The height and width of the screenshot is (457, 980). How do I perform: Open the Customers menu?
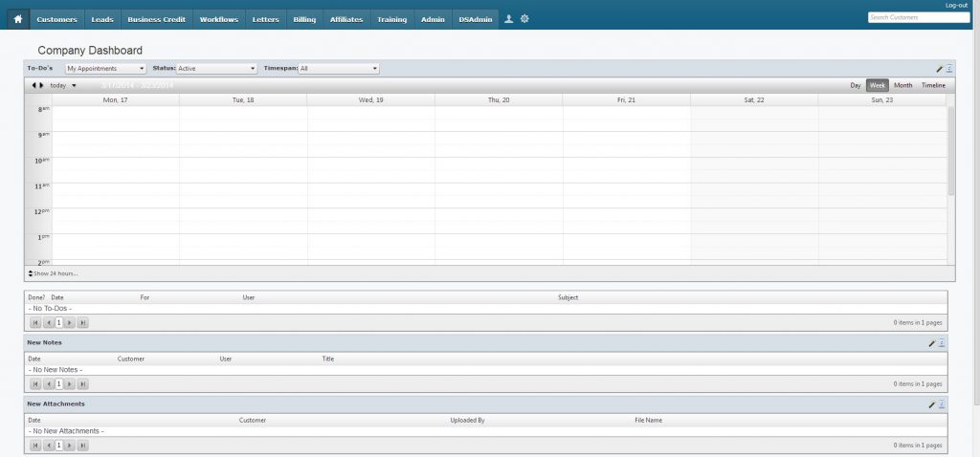pyautogui.click(x=56, y=19)
